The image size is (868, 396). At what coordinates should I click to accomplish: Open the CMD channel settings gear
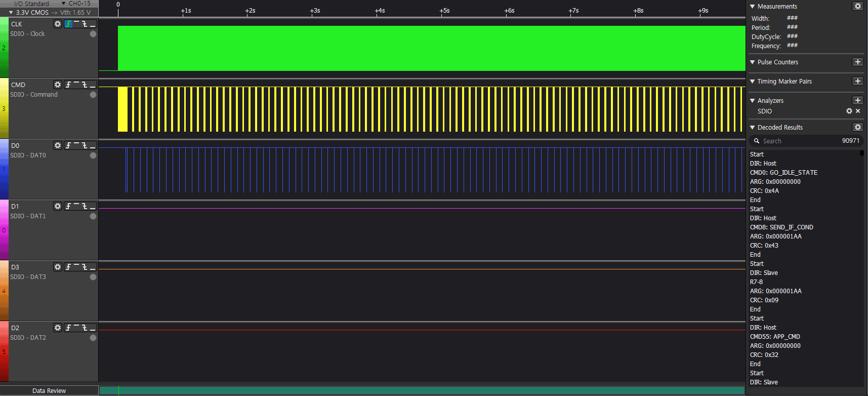58,85
